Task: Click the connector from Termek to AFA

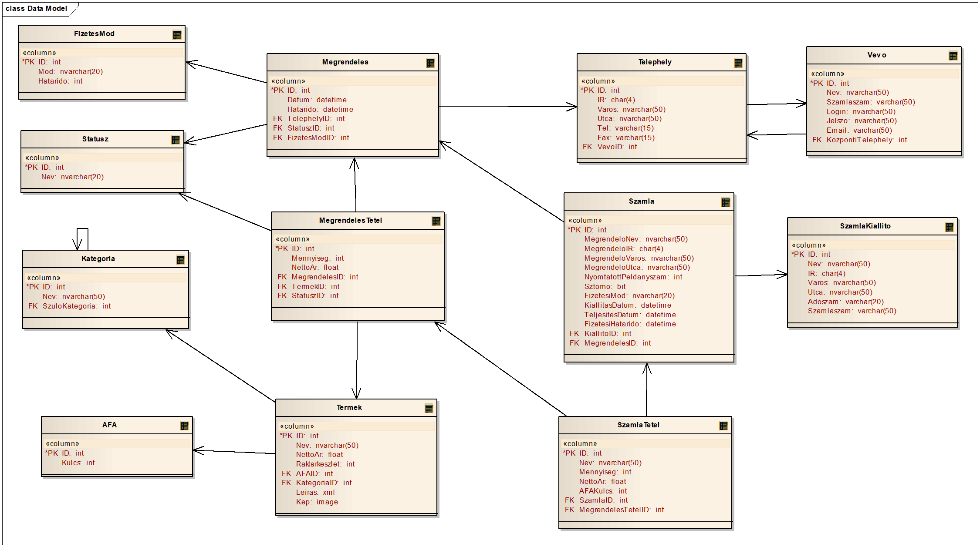Action: [234, 452]
